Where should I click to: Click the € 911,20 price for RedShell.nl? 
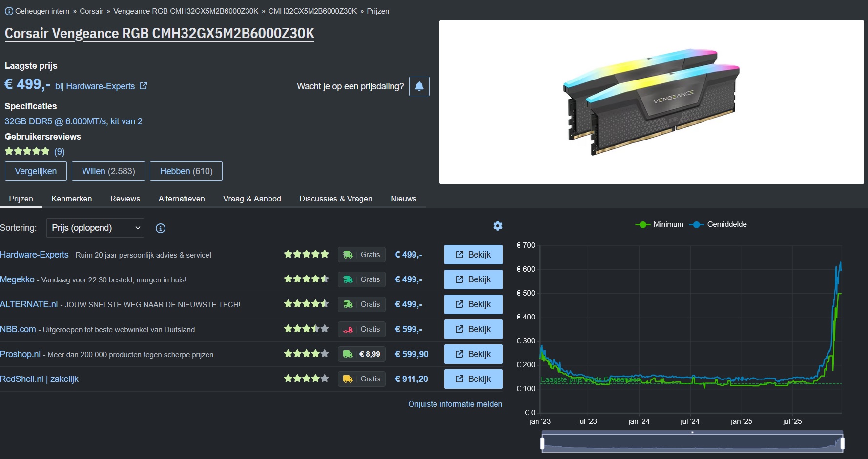point(412,379)
